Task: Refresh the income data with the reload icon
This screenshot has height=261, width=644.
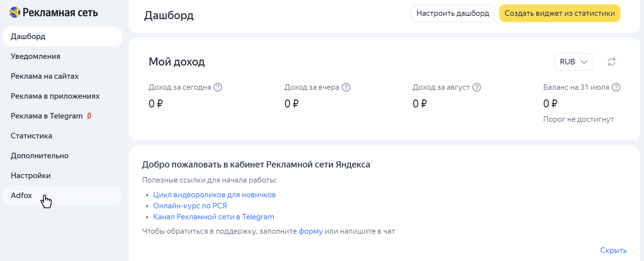Action: pos(612,62)
